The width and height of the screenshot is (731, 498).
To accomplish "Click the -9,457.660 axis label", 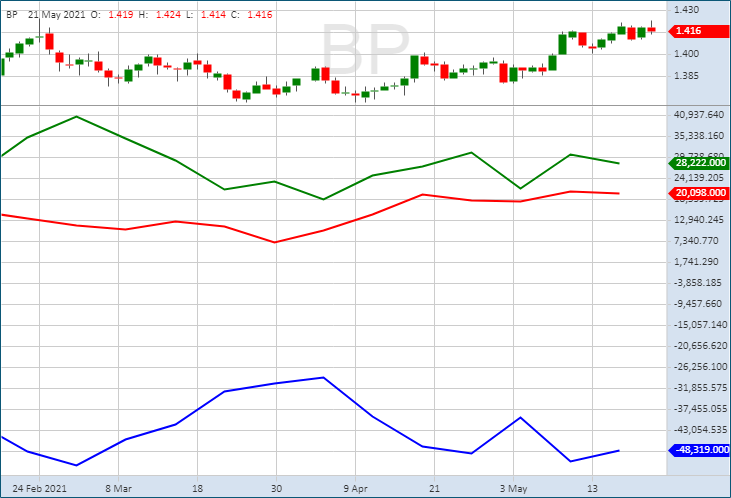I will click(697, 304).
